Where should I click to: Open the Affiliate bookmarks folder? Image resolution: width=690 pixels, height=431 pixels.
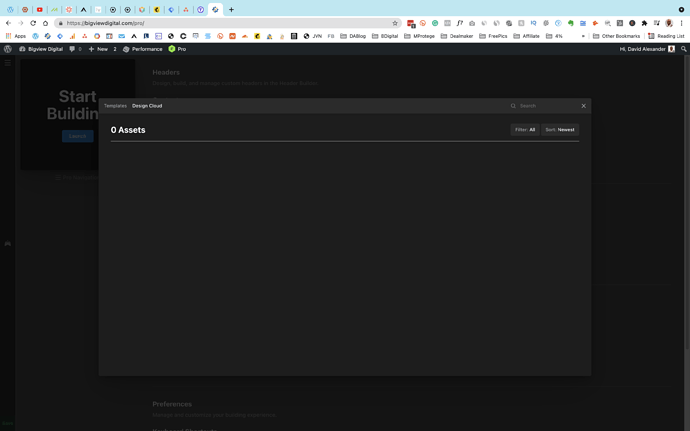(x=526, y=36)
